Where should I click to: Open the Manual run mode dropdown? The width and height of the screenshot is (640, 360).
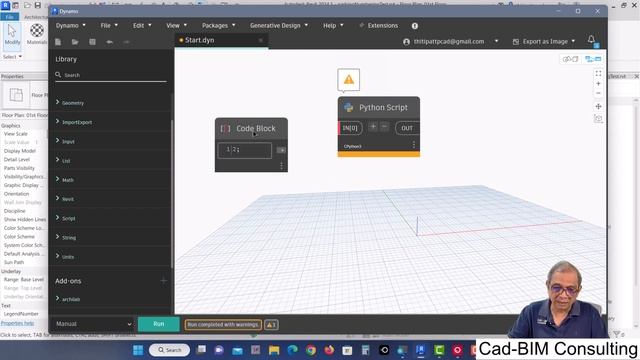pos(93,324)
